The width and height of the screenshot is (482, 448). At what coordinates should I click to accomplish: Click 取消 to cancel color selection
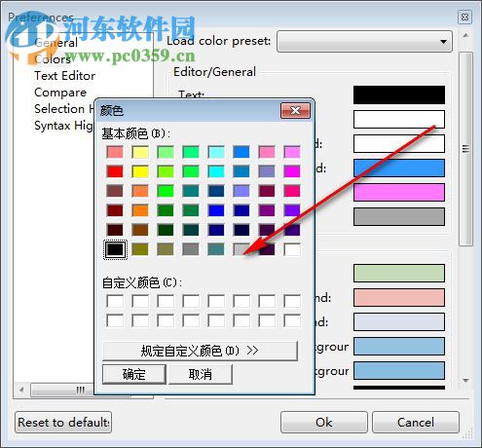click(x=201, y=374)
